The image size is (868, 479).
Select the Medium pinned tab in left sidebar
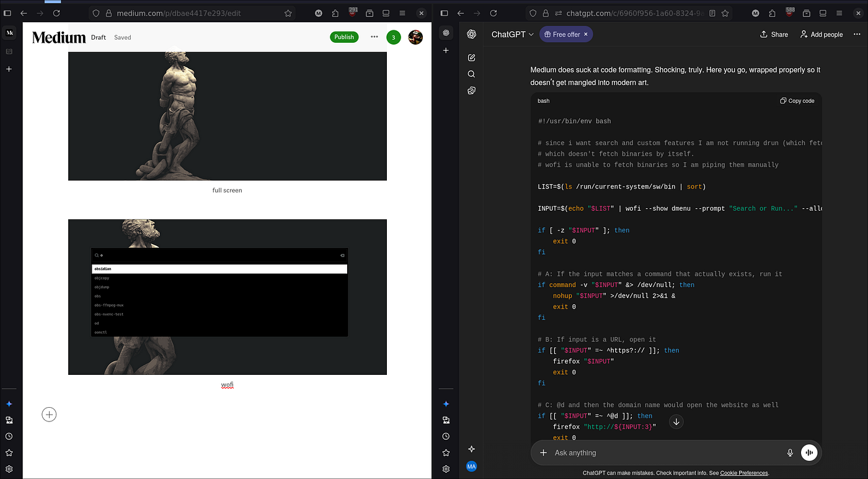coord(9,33)
